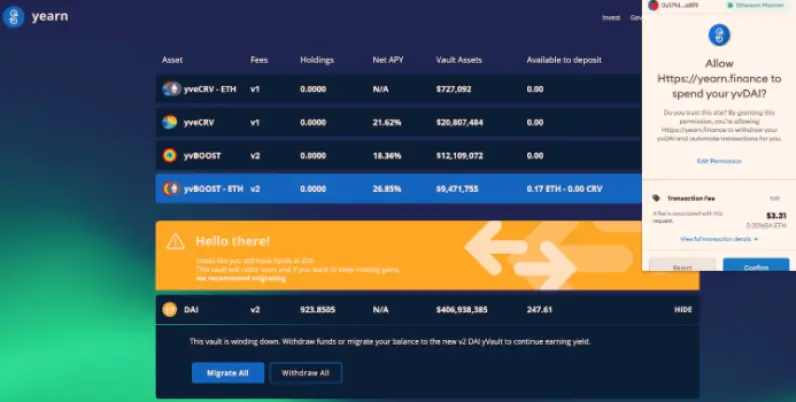
Task: Click Withdraw All button
Action: click(x=306, y=373)
